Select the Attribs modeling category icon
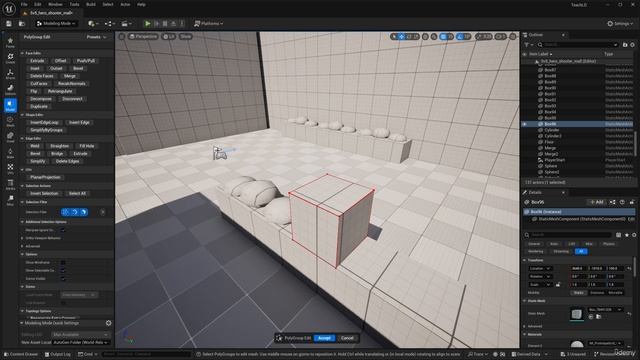Screen dimensions: 640x360 pos(10,184)
